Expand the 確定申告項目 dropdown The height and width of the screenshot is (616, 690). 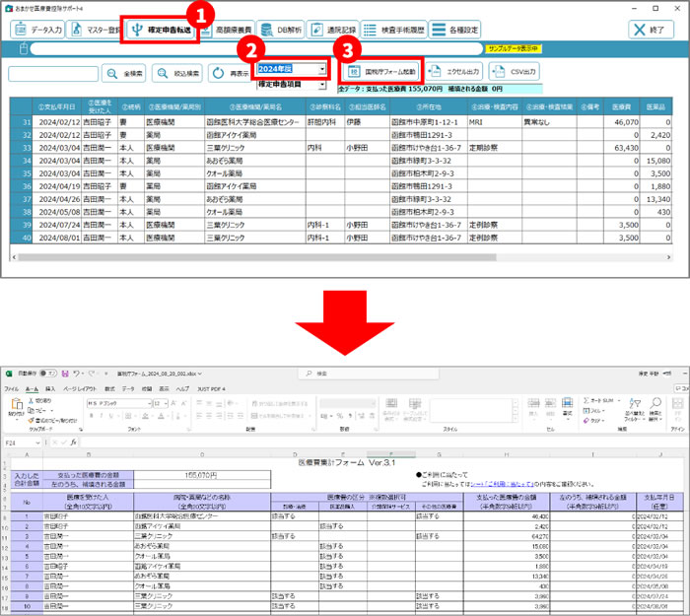click(x=321, y=85)
